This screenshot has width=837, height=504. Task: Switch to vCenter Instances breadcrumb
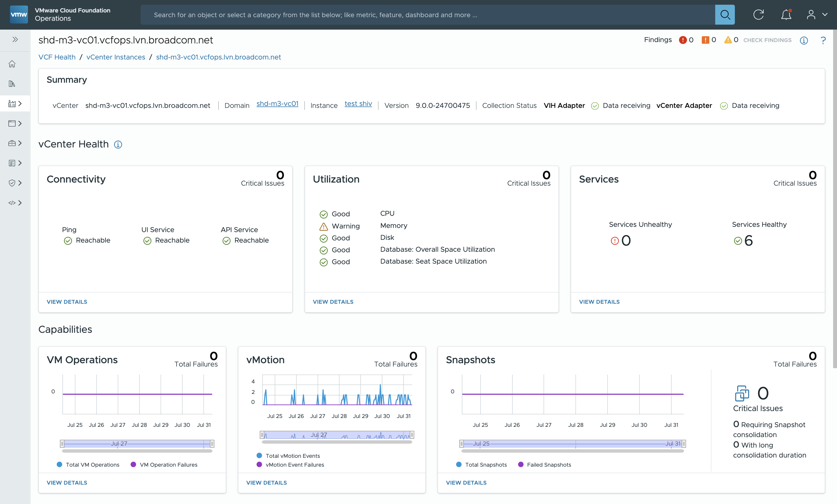click(x=115, y=57)
